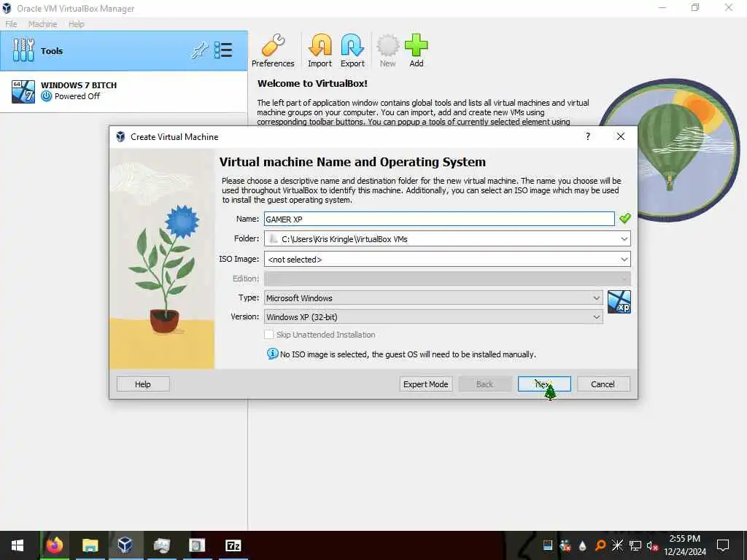The image size is (747, 560).
Task: Open 7-Zip from the taskbar
Action: [x=233, y=545]
